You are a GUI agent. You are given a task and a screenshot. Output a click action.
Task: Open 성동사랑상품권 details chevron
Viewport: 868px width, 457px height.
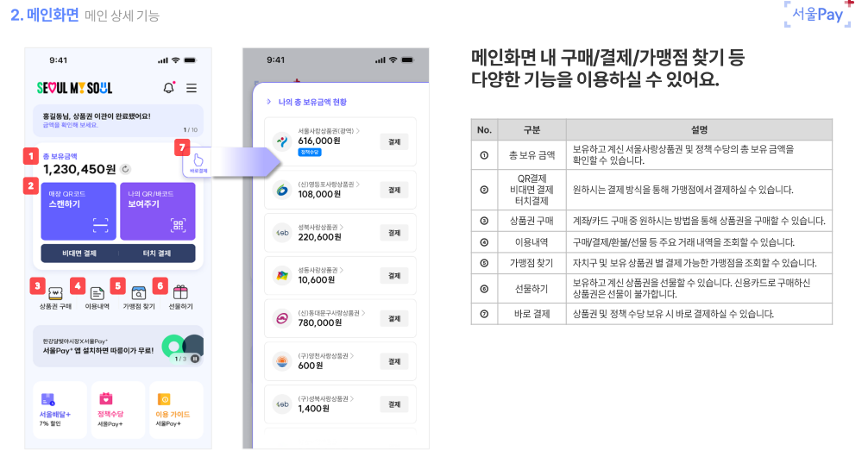pyautogui.click(x=342, y=270)
